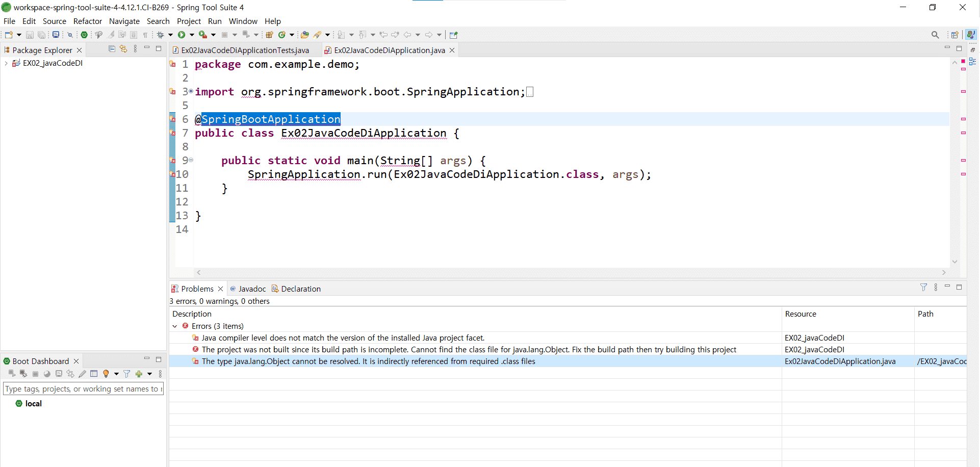Switch to the Declaration tab
The width and height of the screenshot is (980, 467).
[x=296, y=289]
